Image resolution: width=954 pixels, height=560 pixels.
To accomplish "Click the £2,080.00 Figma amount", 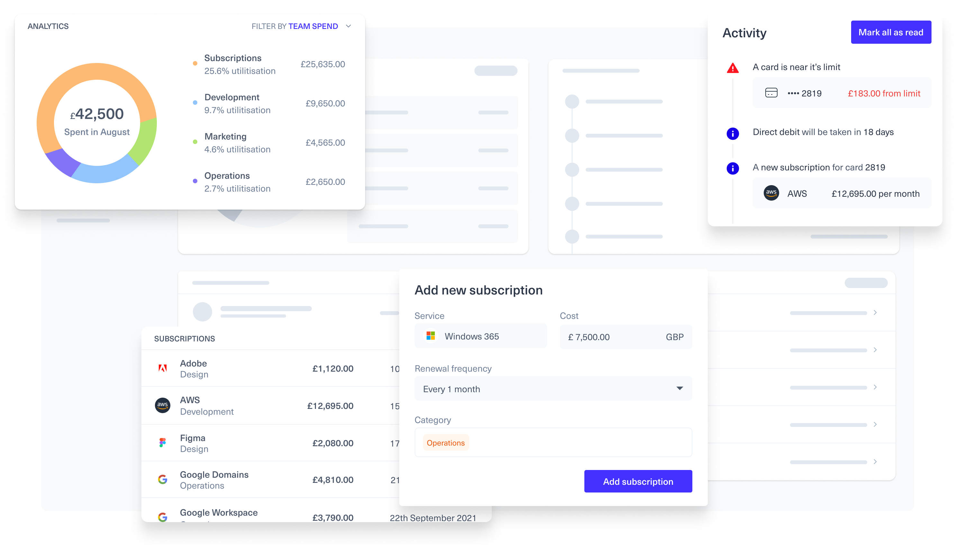I will point(333,443).
